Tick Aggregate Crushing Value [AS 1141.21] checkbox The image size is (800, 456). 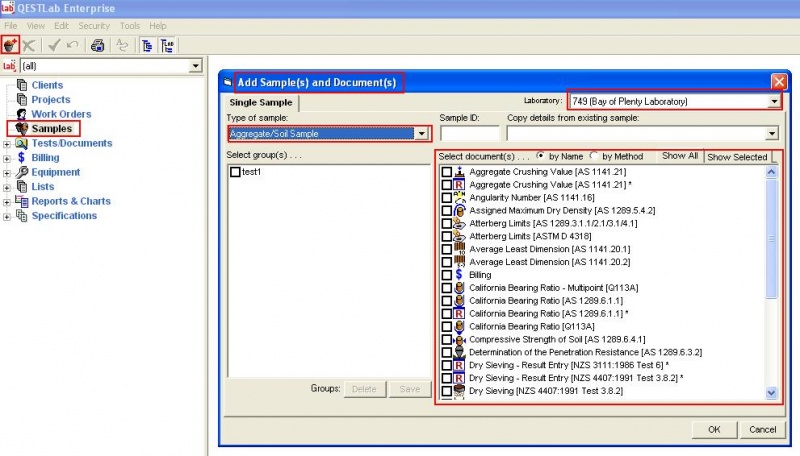446,172
